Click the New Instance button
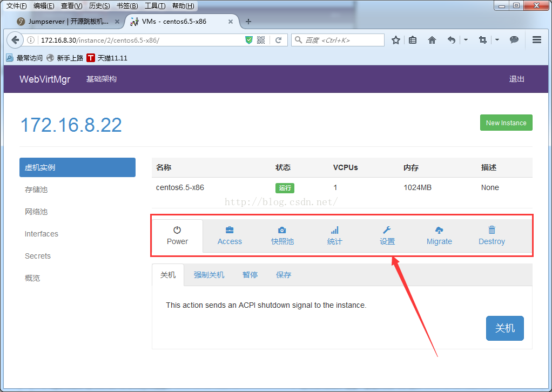Image resolution: width=552 pixels, height=392 pixels. 506,123
